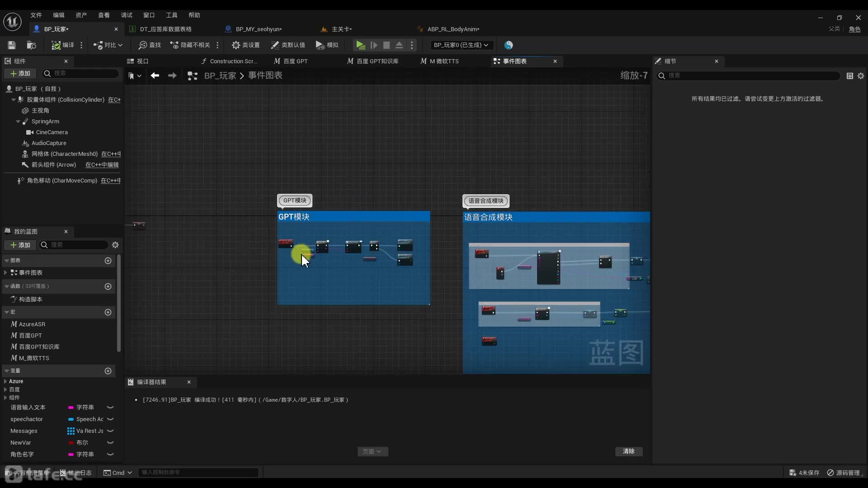Select the 帮助 (Help) menu item
The image size is (868, 488).
click(x=194, y=15)
